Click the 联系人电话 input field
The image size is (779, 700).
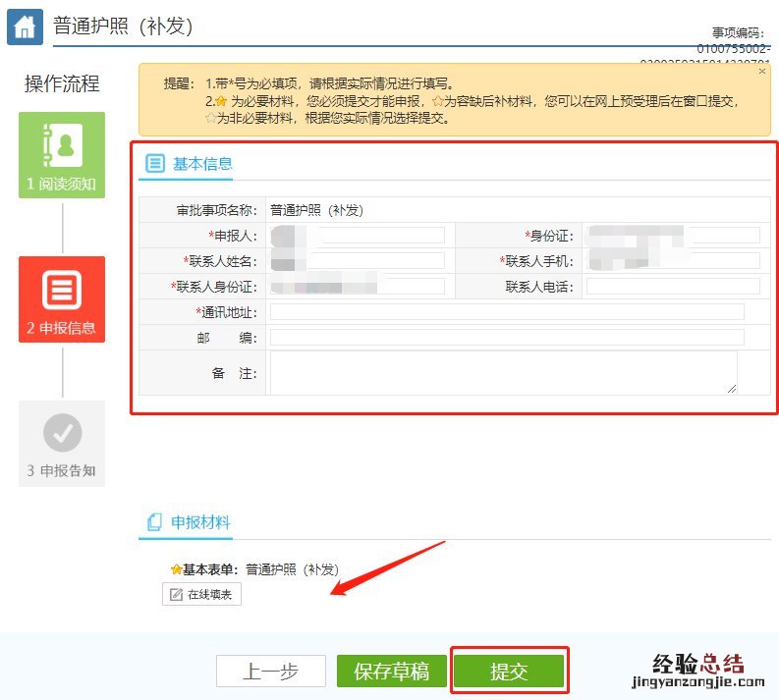[672, 287]
